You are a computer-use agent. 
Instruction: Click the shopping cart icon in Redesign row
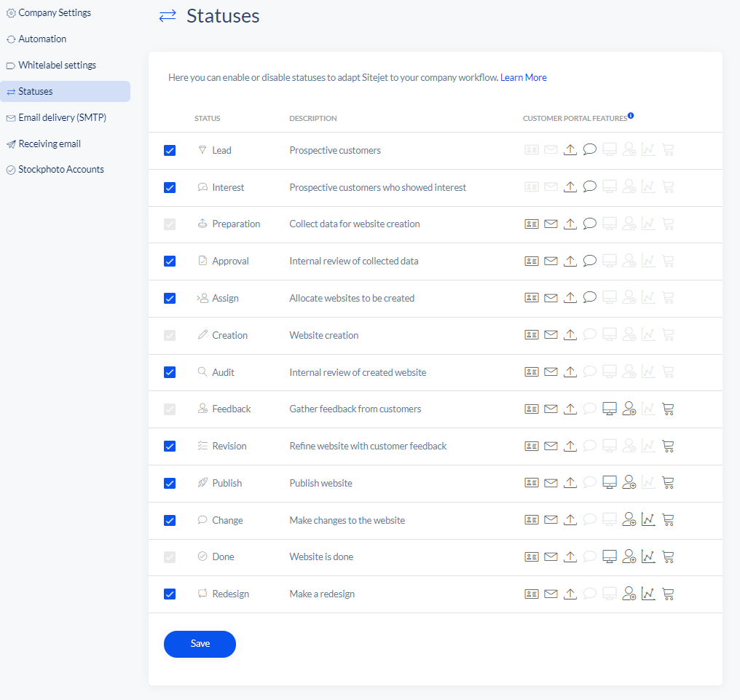click(668, 594)
